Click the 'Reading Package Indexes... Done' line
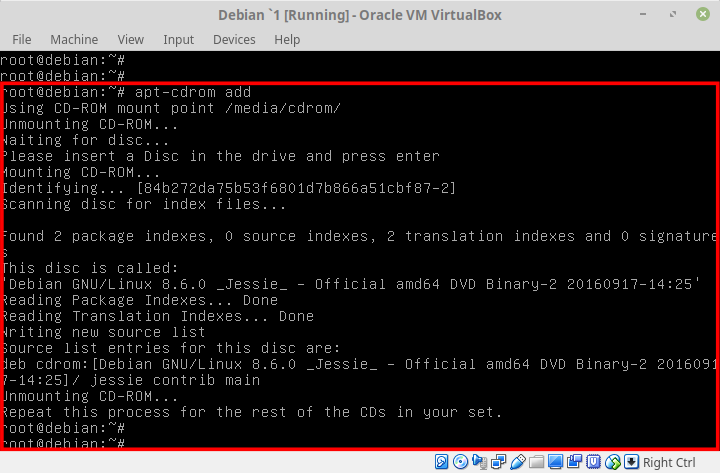This screenshot has height=473, width=720. coord(140,300)
